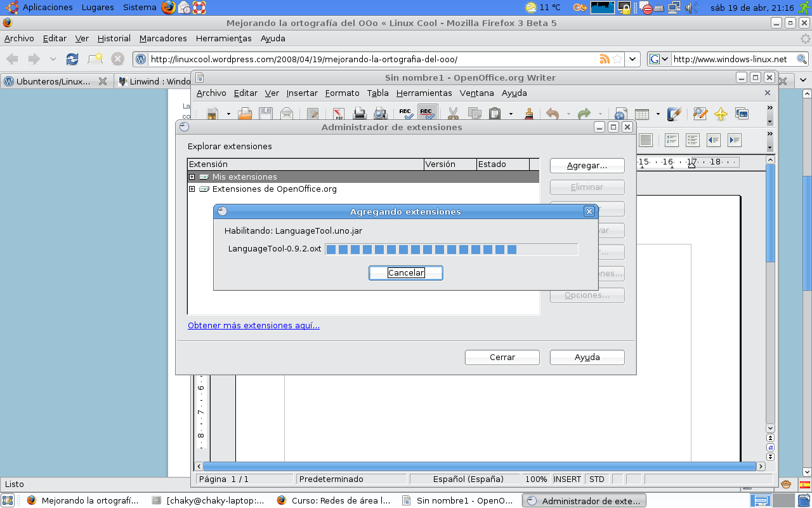Click Writer's Navigator star icon
Viewport: 812px width, 508px height.
pyautogui.click(x=721, y=114)
